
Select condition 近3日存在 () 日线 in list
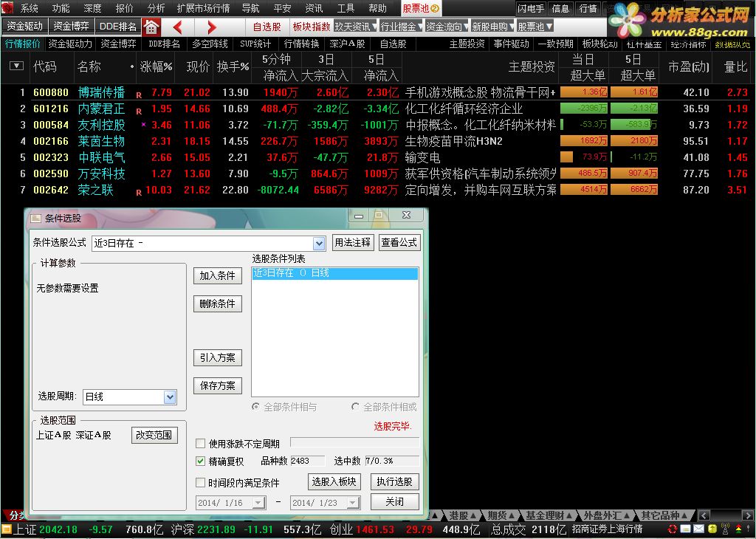click(334, 273)
